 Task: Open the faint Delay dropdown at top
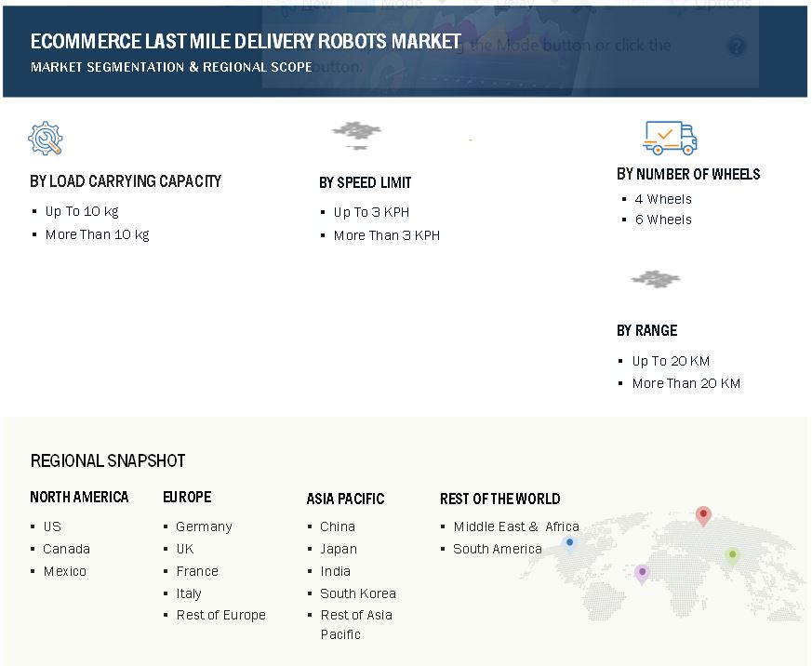coord(526,5)
